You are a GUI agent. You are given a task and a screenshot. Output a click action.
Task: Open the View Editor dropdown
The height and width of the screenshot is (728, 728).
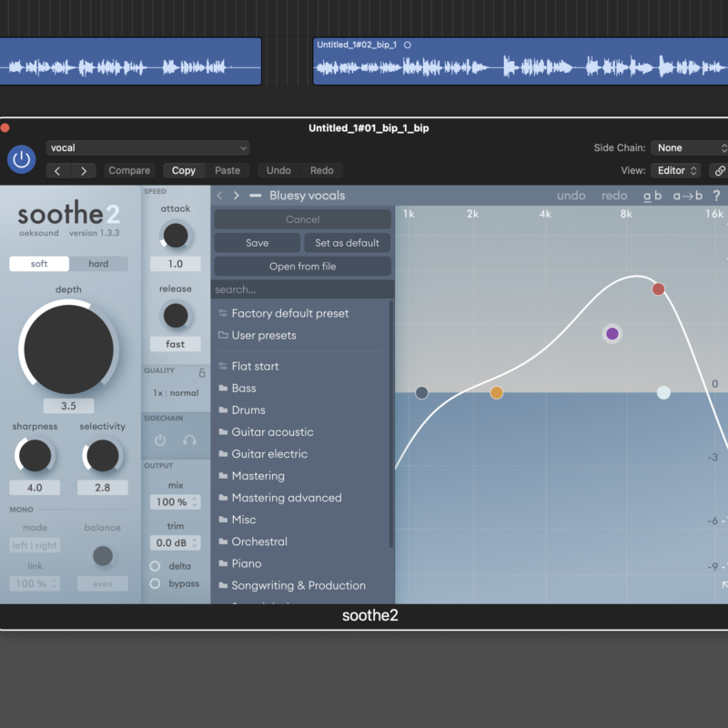click(675, 170)
